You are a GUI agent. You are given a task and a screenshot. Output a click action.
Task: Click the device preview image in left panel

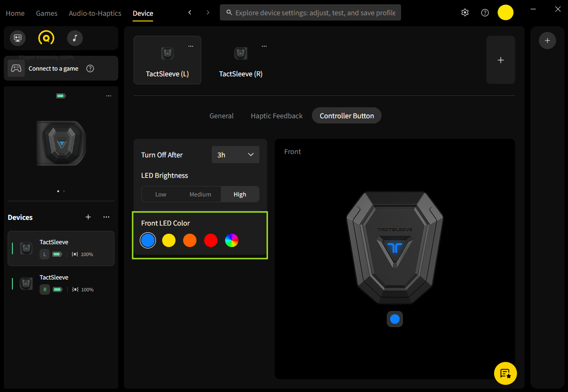coord(61,144)
